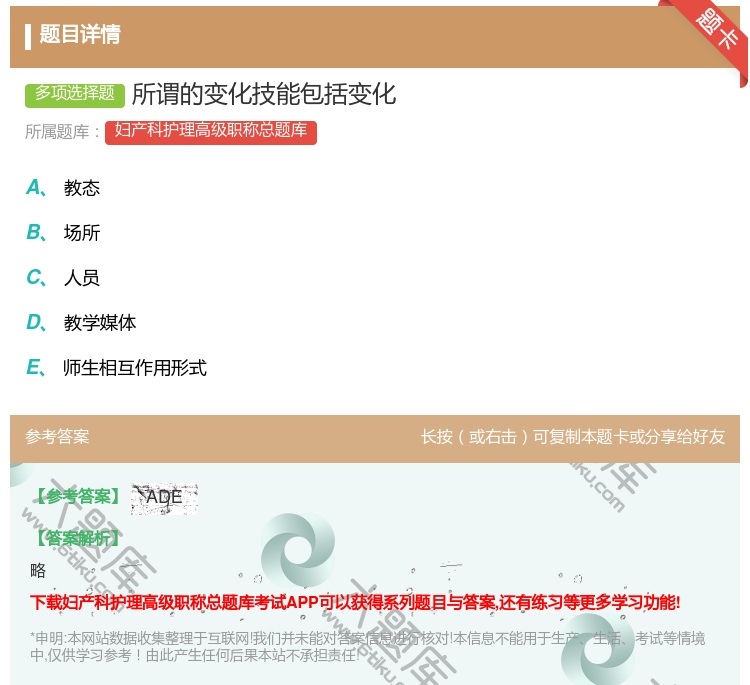750x685 pixels.
Task: Click the question title 所谓的变化技能包括变化
Action: [x=264, y=94]
